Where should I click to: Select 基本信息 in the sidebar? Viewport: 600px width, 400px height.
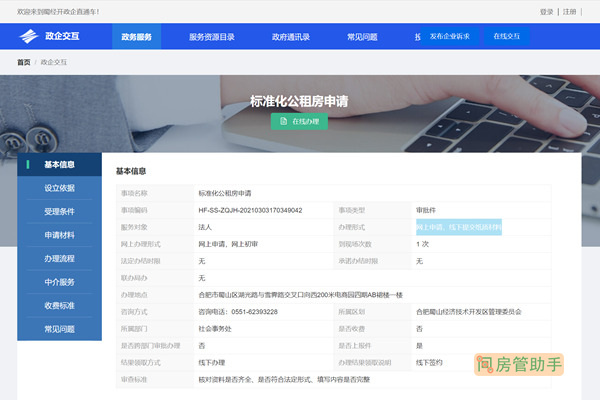[x=59, y=165]
